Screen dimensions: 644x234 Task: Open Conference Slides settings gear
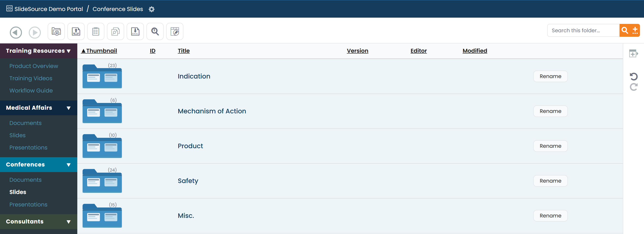[152, 9]
